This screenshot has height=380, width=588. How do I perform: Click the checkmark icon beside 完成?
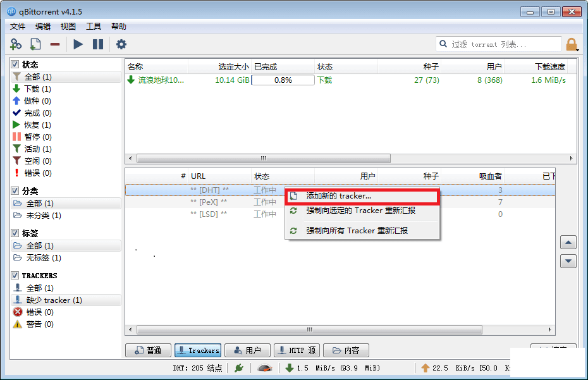coord(16,113)
